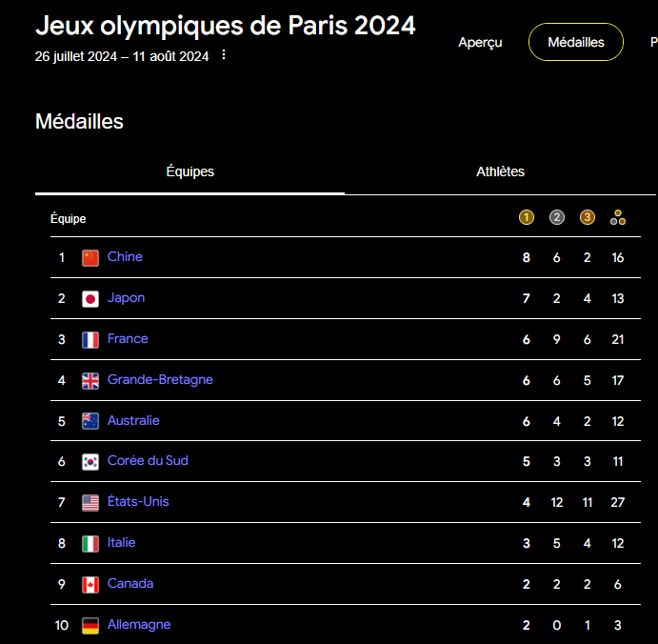Click the Great Britain flag icon
The width and height of the screenshot is (658, 644).
pyautogui.click(x=90, y=380)
